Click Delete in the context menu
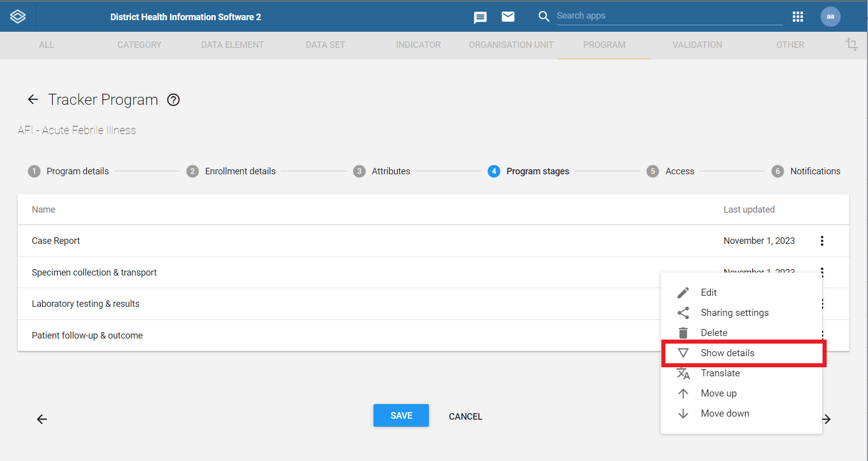The height and width of the screenshot is (461, 868). click(714, 333)
